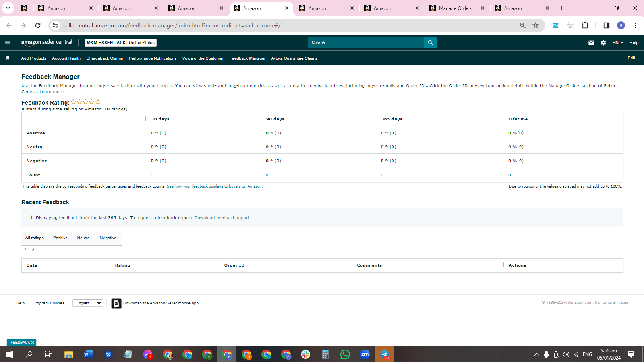The width and height of the screenshot is (644, 362).
Task: Open a new browser tab
Action: point(562,8)
